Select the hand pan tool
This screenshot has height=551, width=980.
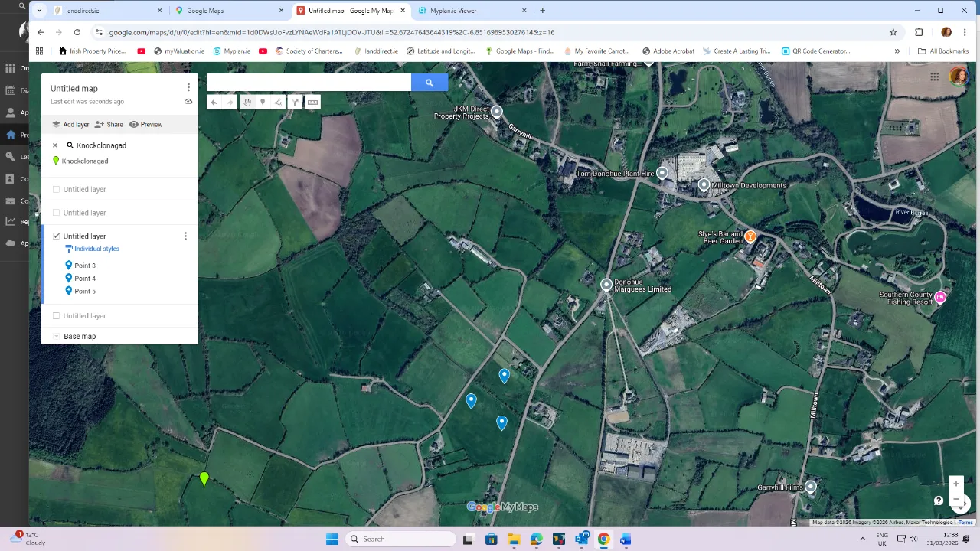(x=247, y=102)
